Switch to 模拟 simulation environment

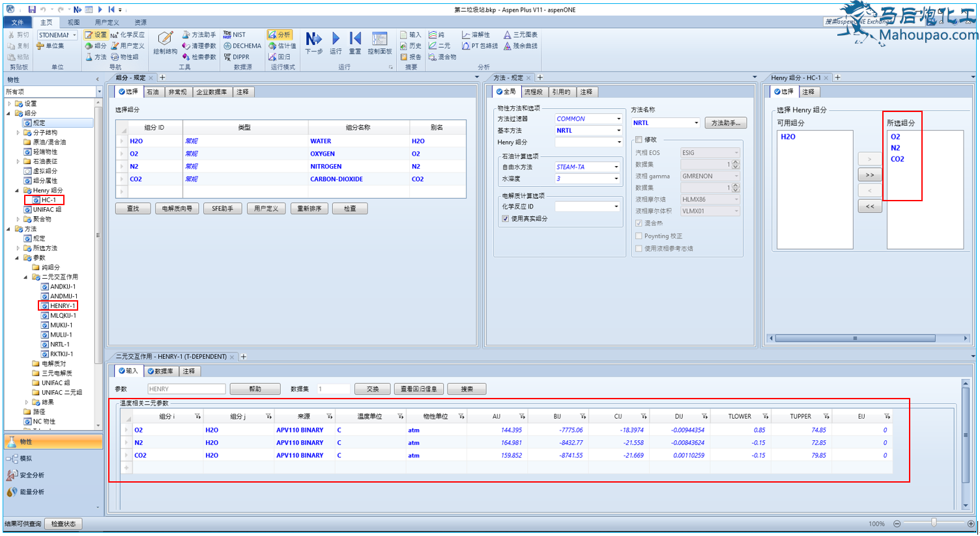click(53, 458)
